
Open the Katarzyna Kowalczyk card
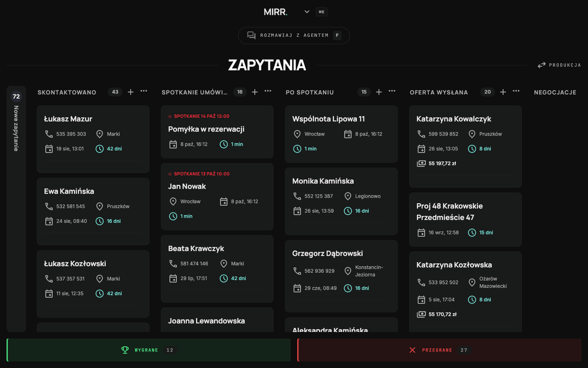pos(465,146)
